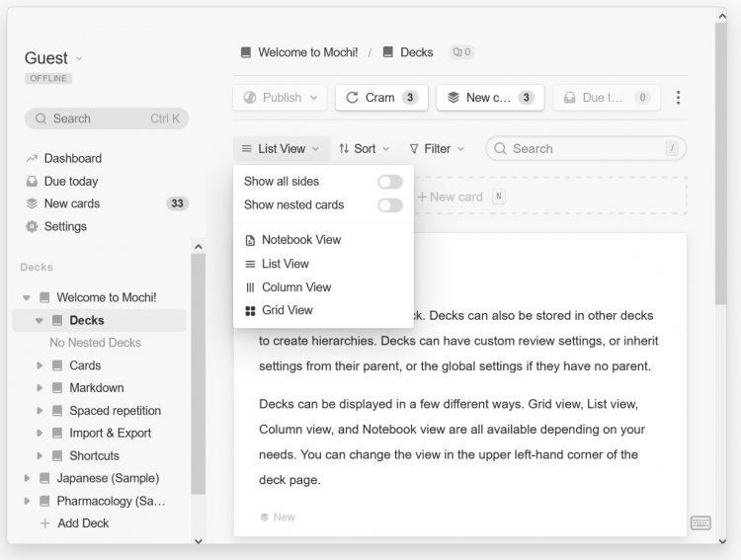Screen dimensions: 741x560
Task: Click the keyboard shortcuts icon
Action: pos(700,522)
